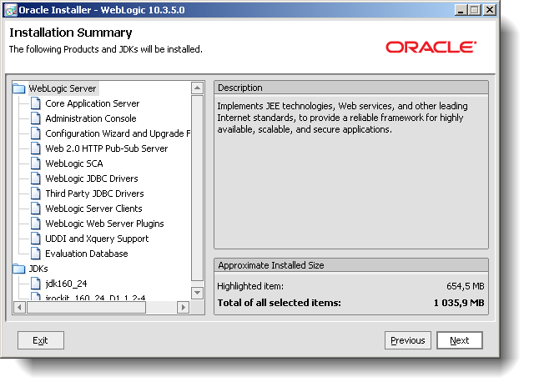
Task: Select WebLogic Server Clients item
Action: click(x=93, y=209)
